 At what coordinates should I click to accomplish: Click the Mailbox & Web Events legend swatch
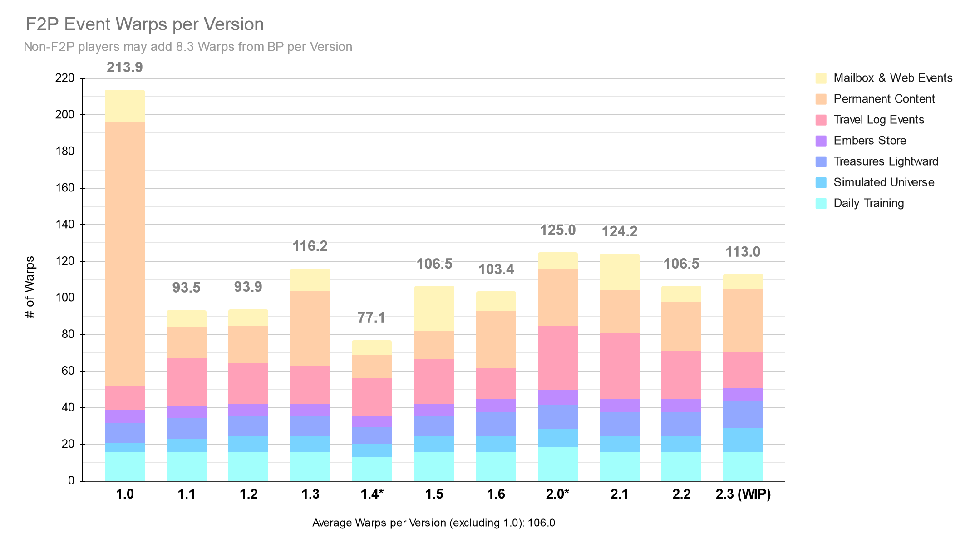[821, 78]
